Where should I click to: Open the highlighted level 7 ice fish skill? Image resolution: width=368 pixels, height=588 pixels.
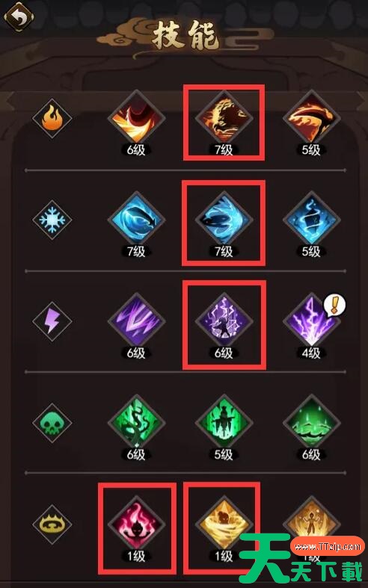(224, 220)
